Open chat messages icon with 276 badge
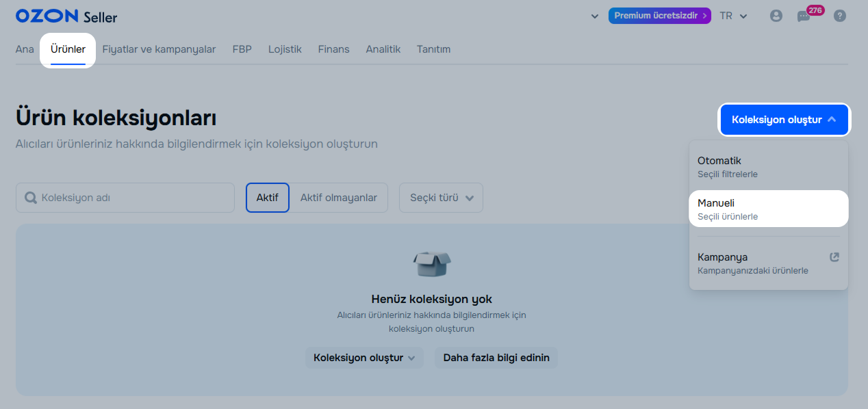 pos(804,16)
